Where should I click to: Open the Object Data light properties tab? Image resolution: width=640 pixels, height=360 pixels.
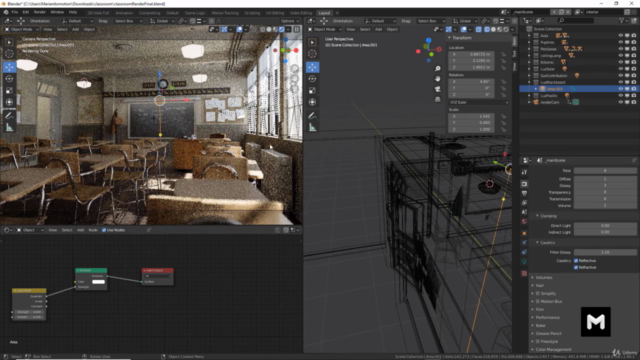point(524,262)
